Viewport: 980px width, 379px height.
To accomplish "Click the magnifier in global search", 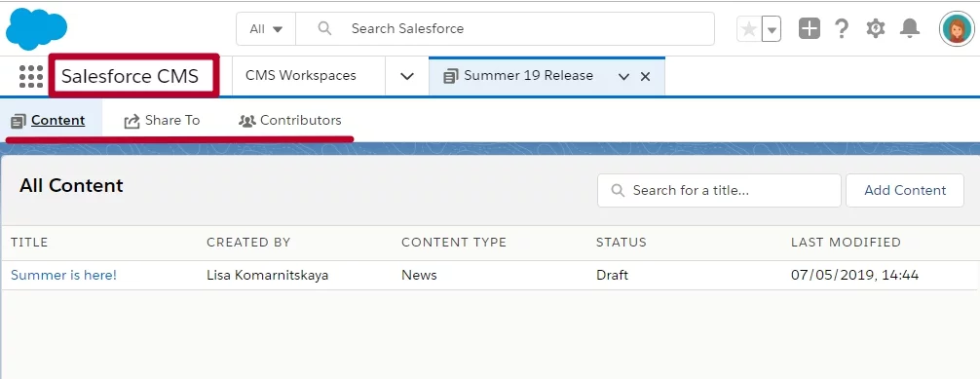I will [x=324, y=28].
